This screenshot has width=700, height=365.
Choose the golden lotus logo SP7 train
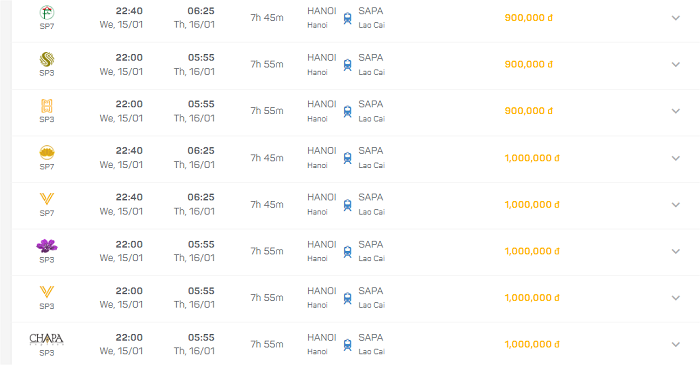pos(47,153)
